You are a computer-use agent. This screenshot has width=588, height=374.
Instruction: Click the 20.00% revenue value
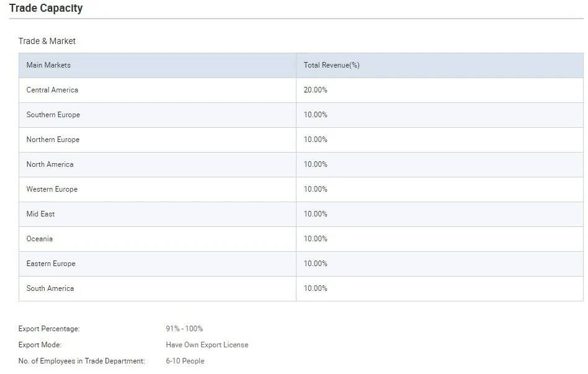tap(315, 90)
